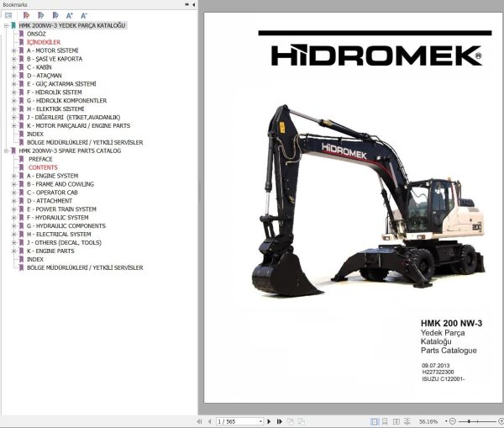Go to the previous page
The height and width of the screenshot is (428, 504).
(209, 421)
